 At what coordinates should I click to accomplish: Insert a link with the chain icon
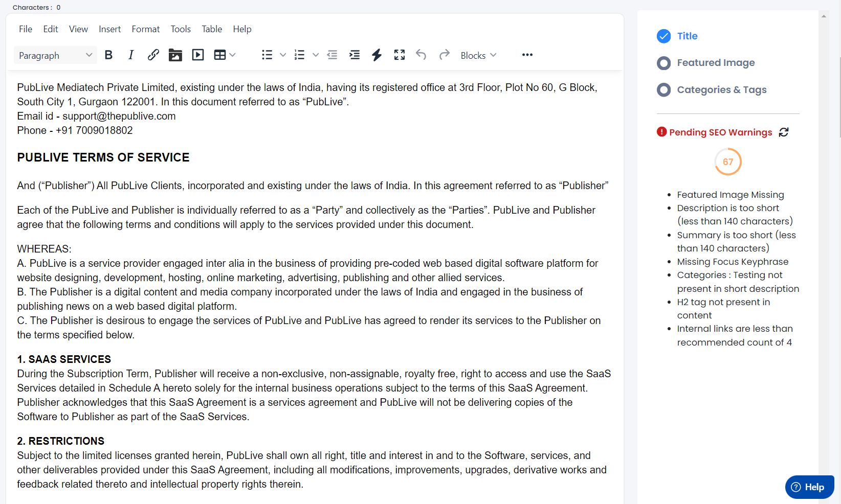[x=153, y=55]
